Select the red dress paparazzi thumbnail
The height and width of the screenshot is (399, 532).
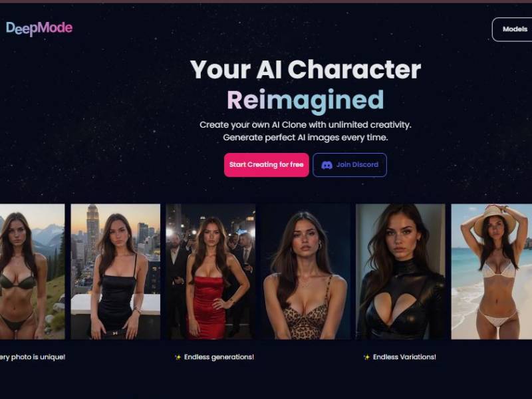click(x=211, y=271)
